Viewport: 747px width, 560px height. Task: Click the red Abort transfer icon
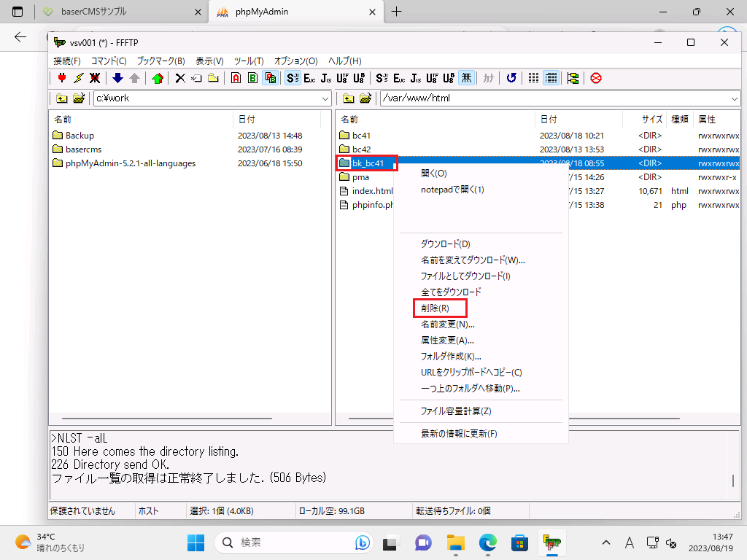point(596,78)
